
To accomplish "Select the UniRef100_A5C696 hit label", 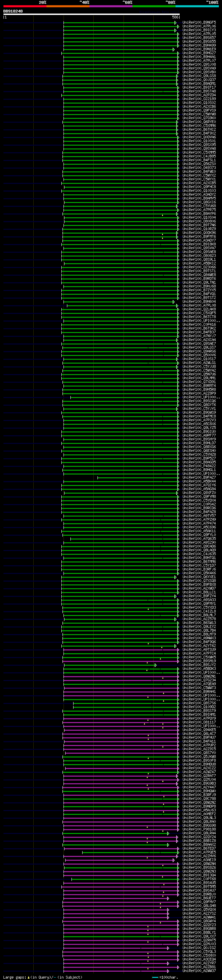I will click(199, 528).
